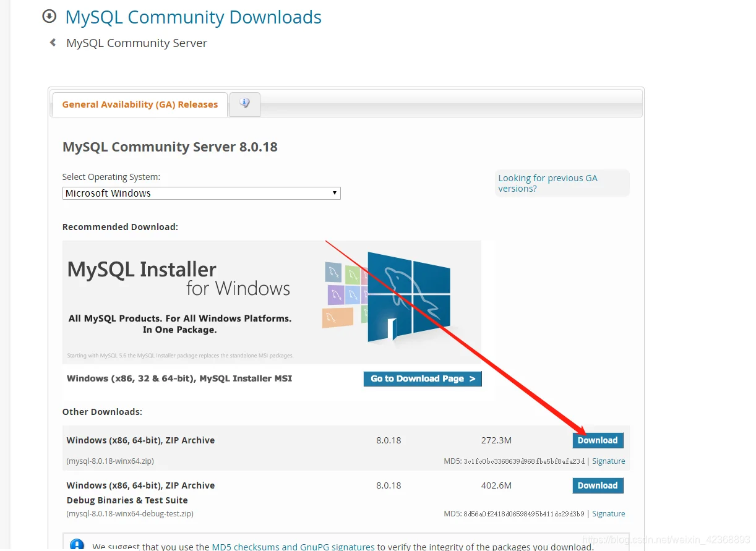Screen dimensions: 756x551
Task: Click the MD5 checksums and GnuPG signatures link
Action: (293, 546)
